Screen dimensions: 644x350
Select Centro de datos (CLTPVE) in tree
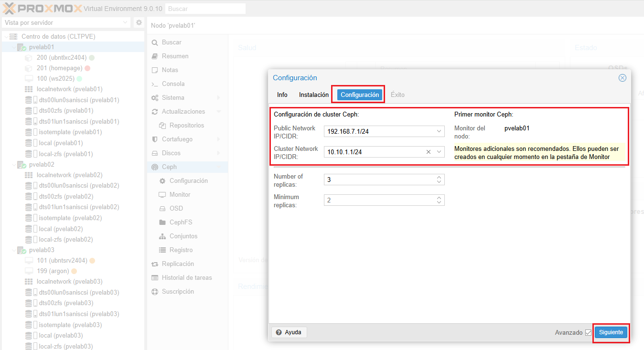tap(59, 37)
